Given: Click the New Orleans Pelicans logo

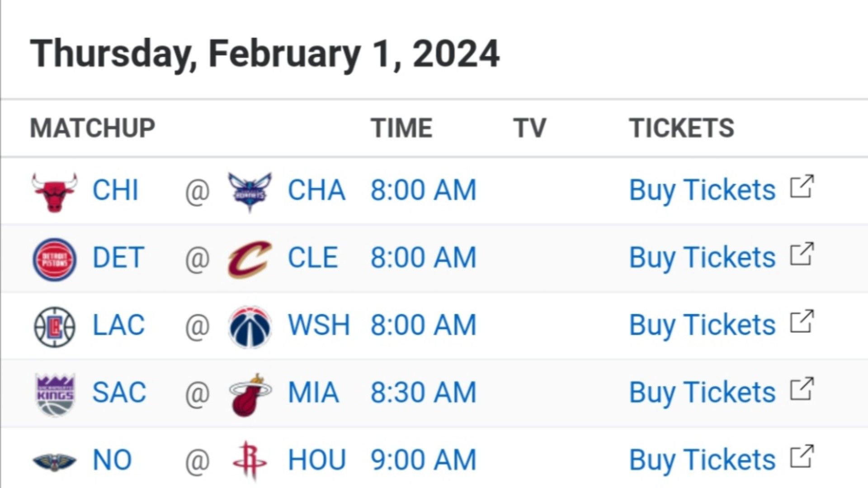Looking at the screenshot, I should point(55,461).
